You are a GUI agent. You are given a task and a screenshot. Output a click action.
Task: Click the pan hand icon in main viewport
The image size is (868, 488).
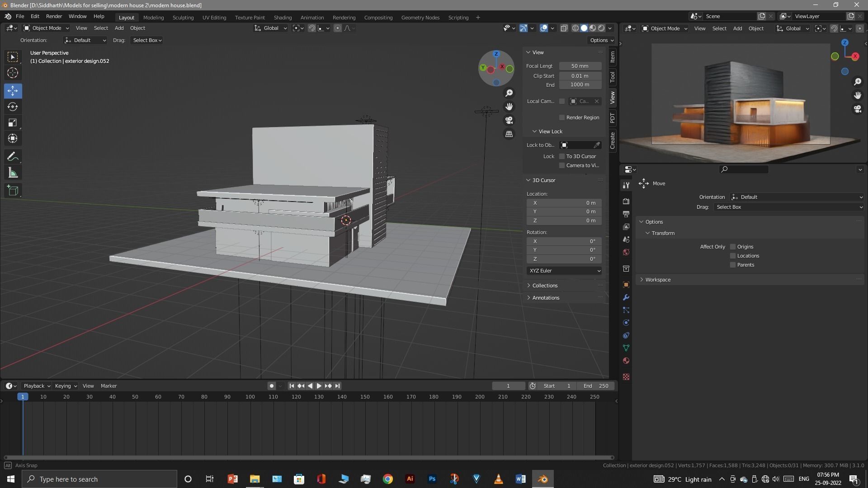[x=509, y=107]
